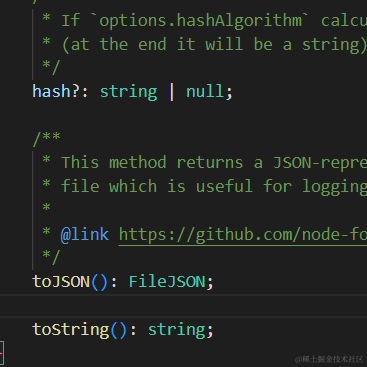Click the blue parentheses after toJSON

(100, 282)
